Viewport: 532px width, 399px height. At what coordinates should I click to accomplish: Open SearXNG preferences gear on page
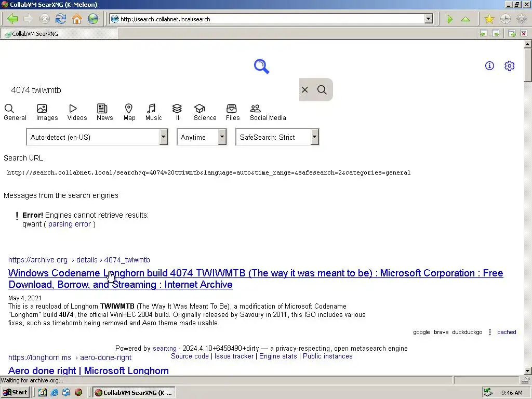coord(509,66)
